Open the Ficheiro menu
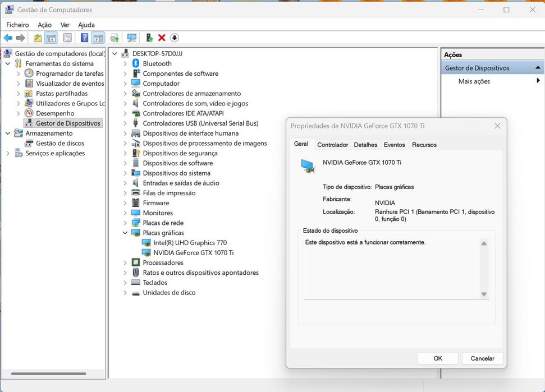Image resolution: width=545 pixels, height=392 pixels. click(x=17, y=25)
